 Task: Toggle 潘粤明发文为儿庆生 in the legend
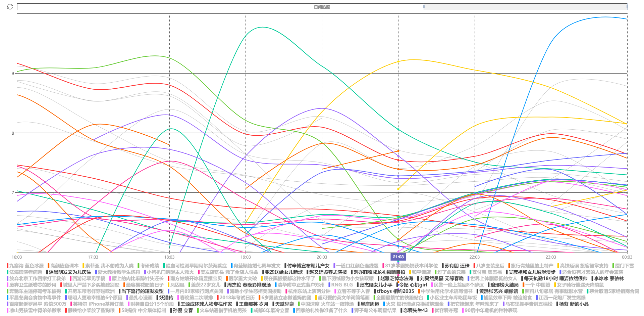[x=68, y=272]
